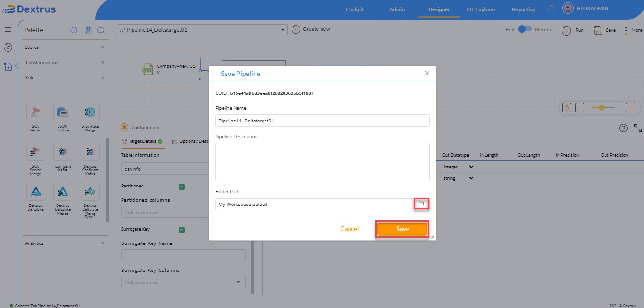Image resolution: width=644 pixels, height=308 pixels.
Task: Click the Pipeline Description text area
Action: tap(322, 162)
